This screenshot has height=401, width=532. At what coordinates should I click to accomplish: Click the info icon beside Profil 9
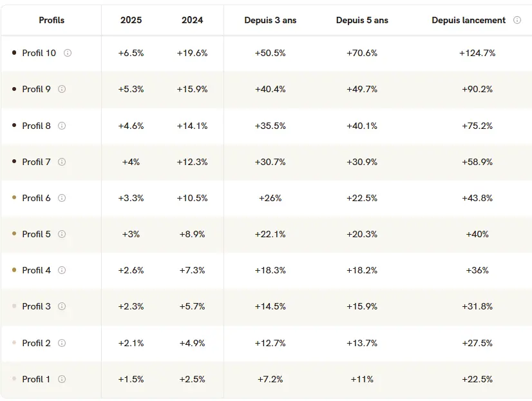click(x=62, y=89)
